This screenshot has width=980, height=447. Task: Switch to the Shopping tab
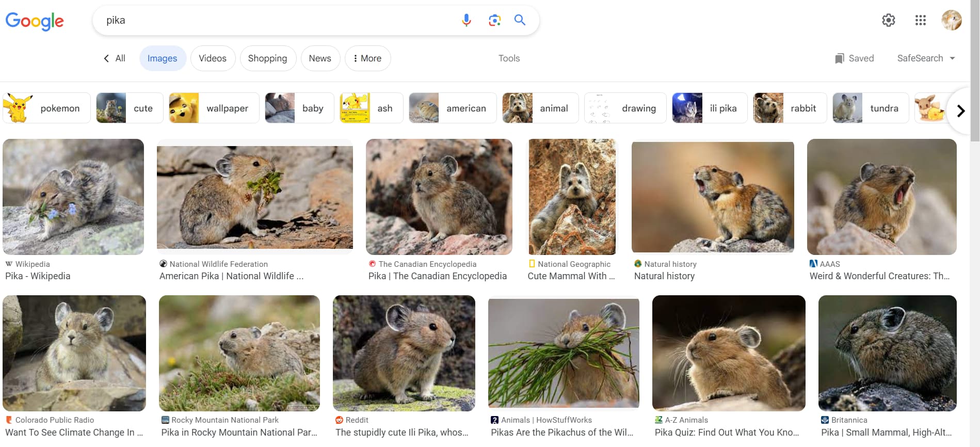coord(267,58)
